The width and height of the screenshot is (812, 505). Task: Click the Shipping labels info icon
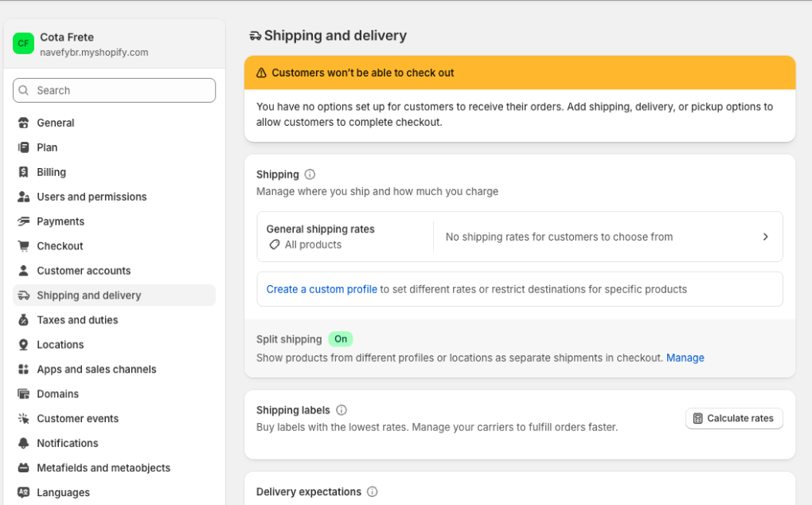[342, 410]
